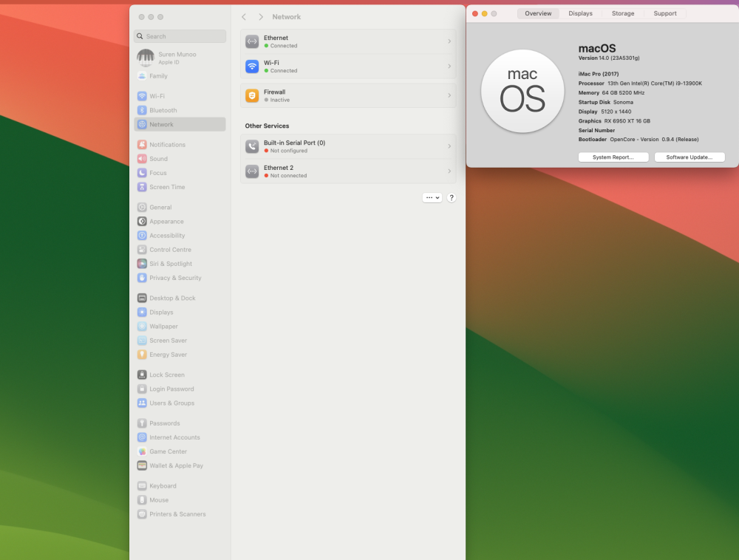Open Screen Saver settings
739x560 pixels.
180,341
